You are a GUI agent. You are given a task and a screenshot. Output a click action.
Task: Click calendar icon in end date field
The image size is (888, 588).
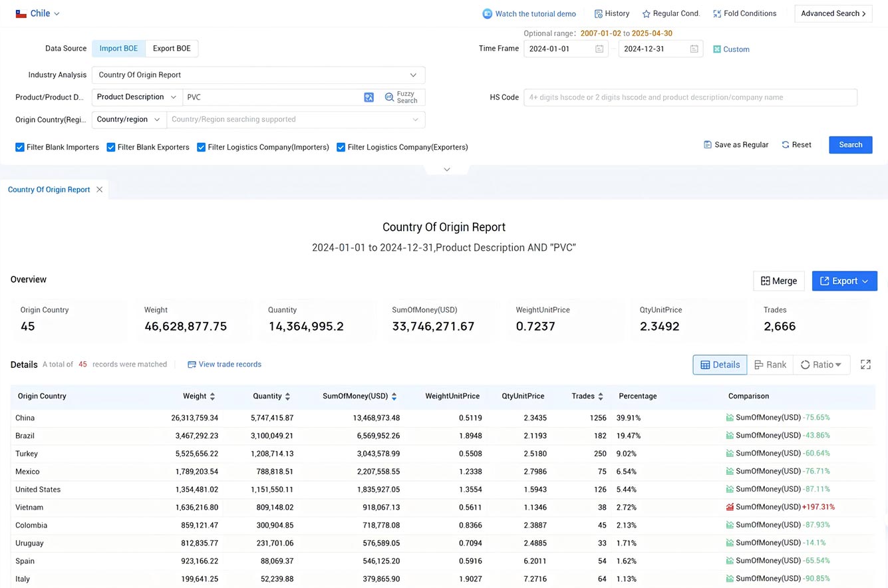(694, 49)
